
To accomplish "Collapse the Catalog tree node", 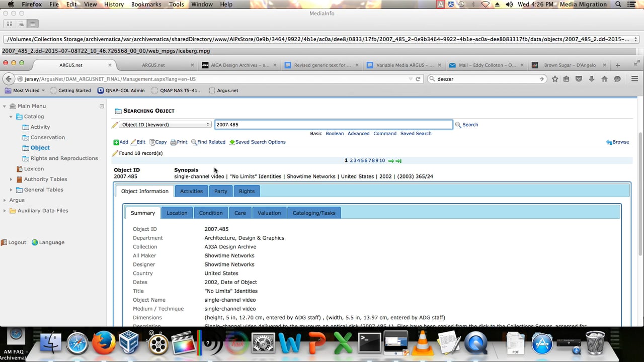I will pos(11,117).
